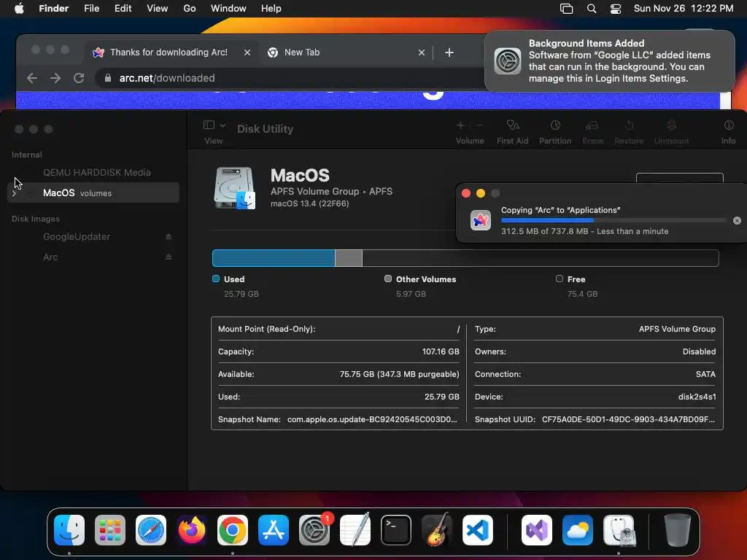The image size is (747, 560).
Task: Open the Finder menu
Action: click(x=54, y=9)
